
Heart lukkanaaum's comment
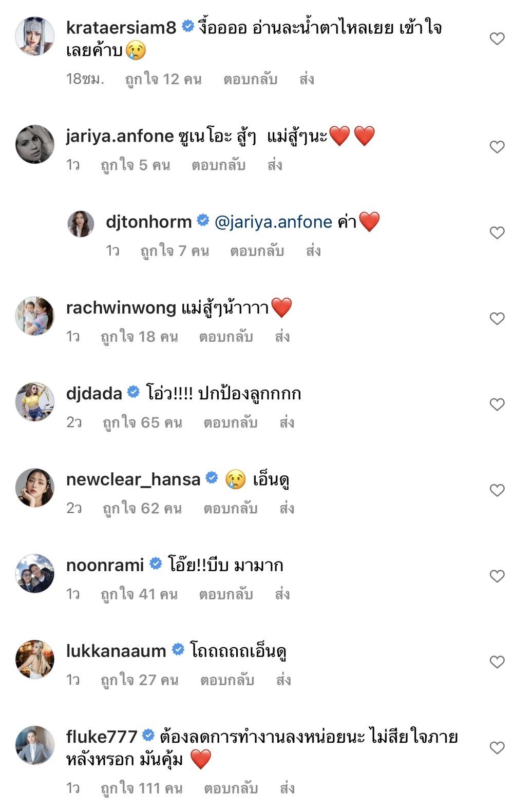[497, 661]
